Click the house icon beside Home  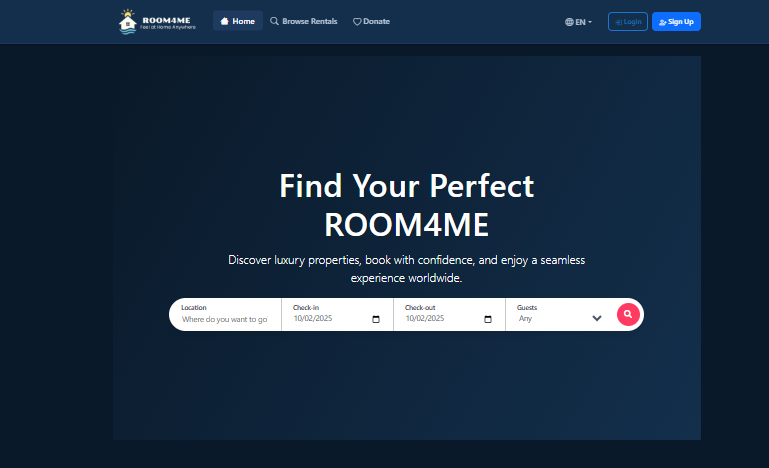click(225, 21)
